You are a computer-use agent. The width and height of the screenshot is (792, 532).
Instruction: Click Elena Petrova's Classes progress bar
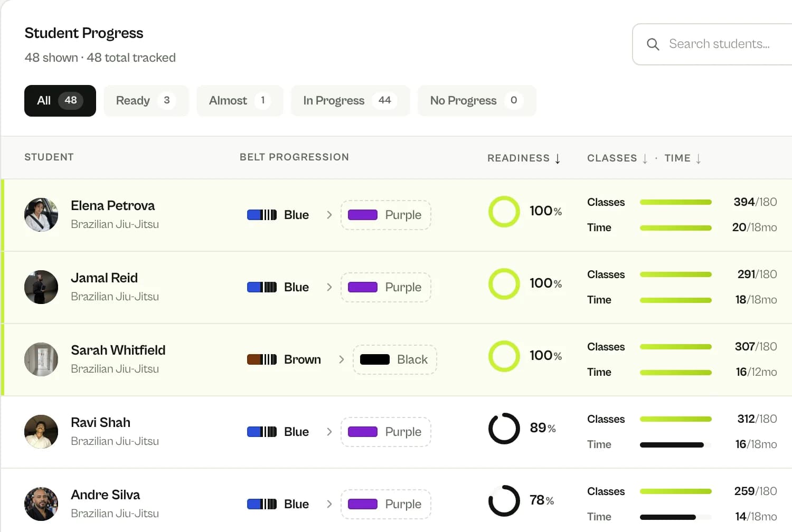click(x=676, y=202)
